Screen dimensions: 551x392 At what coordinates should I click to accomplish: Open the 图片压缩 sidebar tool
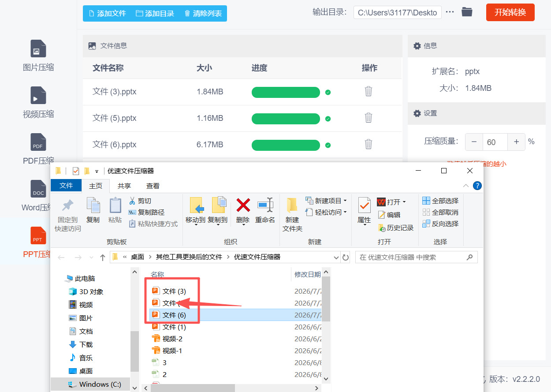(38, 56)
